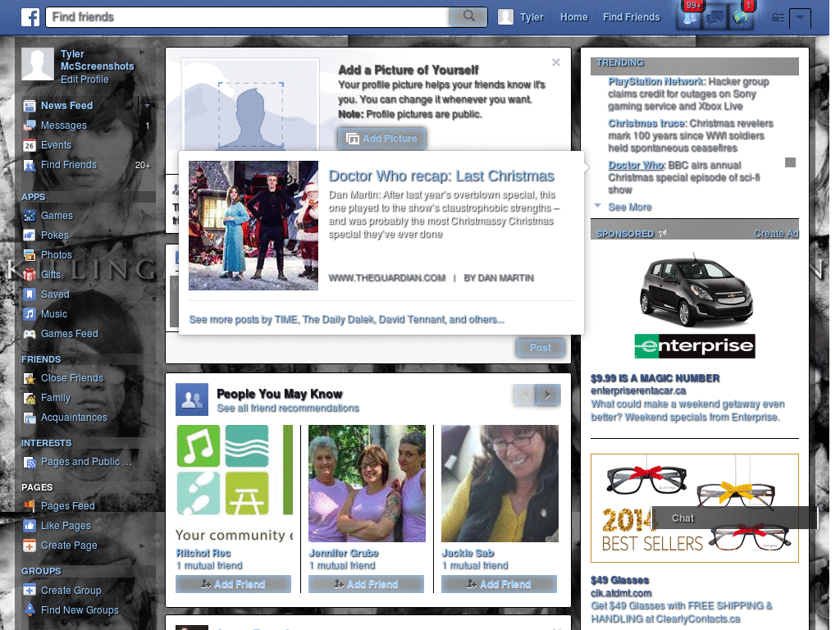Viewport: 840px width, 630px height.
Task: Open Saved items icon
Action: 30,294
